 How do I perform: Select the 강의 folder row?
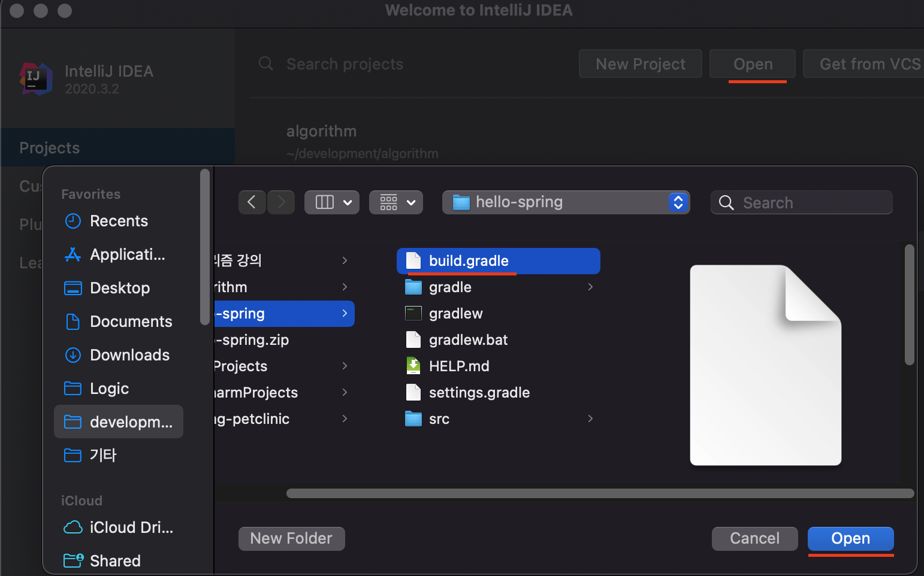point(284,260)
